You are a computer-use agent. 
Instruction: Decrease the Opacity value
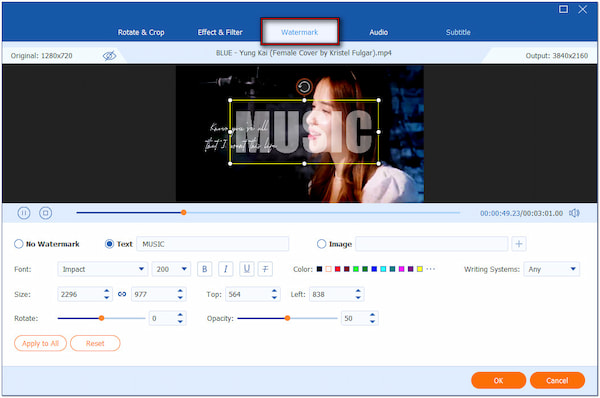[372, 321]
